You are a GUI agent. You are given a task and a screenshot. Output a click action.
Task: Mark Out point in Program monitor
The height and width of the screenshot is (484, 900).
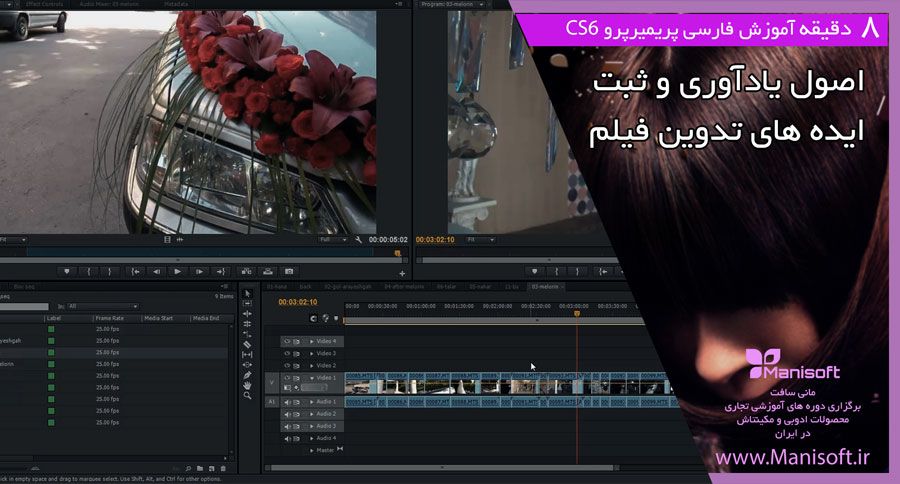point(577,272)
